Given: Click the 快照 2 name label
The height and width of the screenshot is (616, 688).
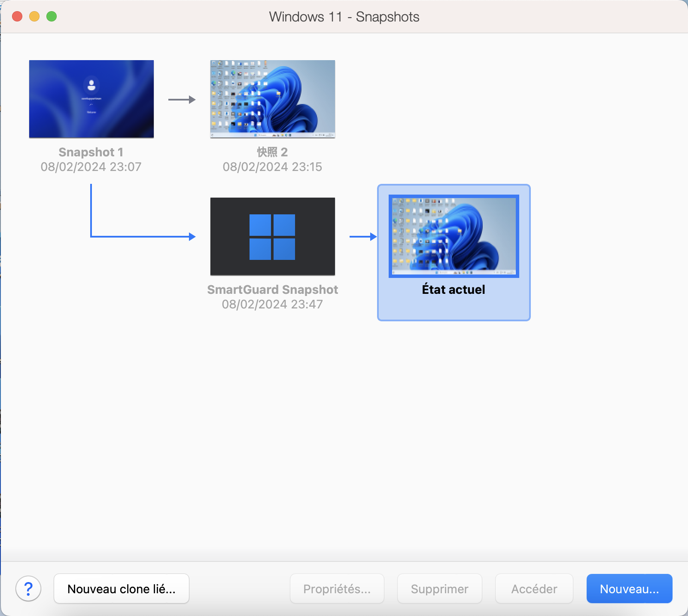Looking at the screenshot, I should tap(272, 152).
